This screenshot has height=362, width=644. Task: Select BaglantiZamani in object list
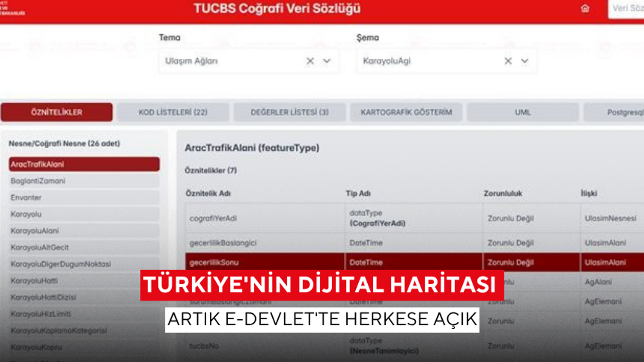[x=84, y=181]
